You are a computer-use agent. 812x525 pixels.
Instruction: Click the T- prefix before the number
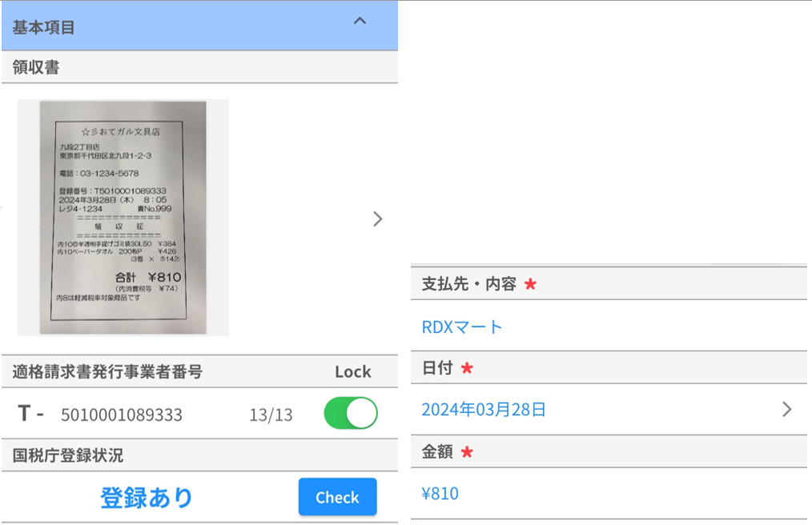pos(30,414)
